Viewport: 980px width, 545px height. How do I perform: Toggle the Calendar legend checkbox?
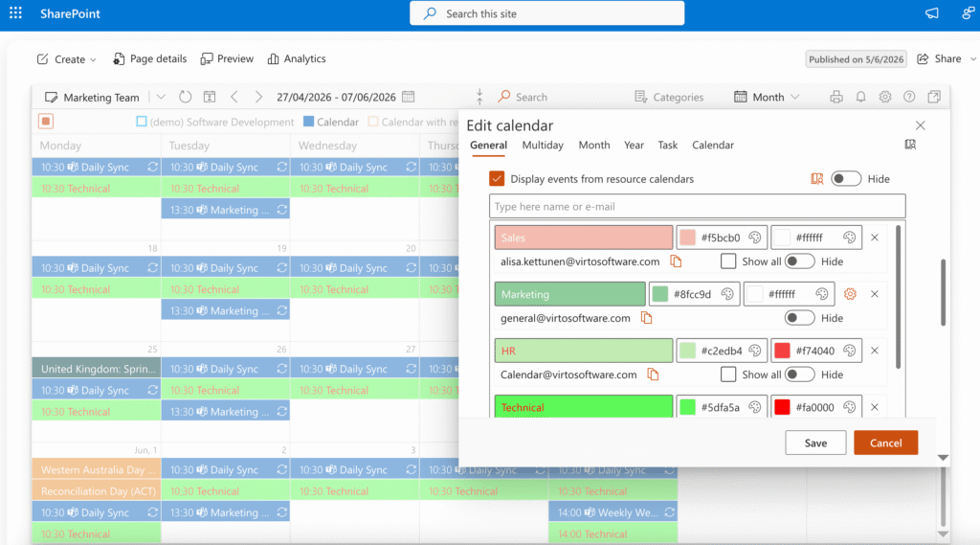pyautogui.click(x=309, y=122)
